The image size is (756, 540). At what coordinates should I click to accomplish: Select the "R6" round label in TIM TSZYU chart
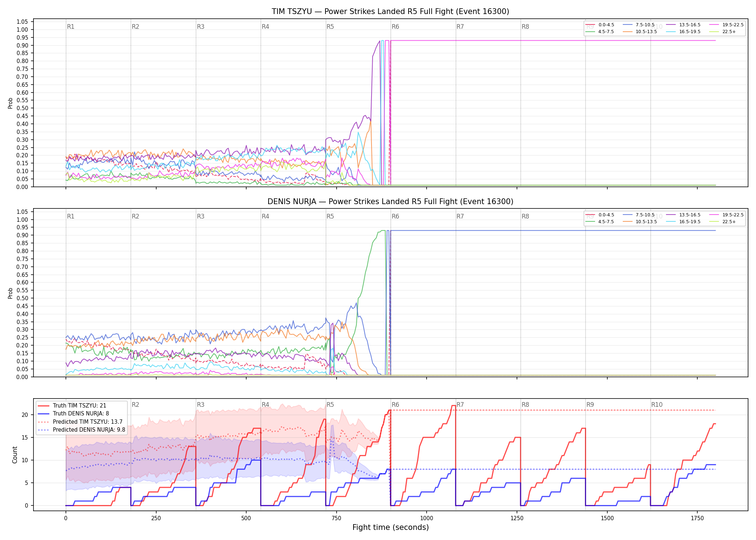(395, 27)
